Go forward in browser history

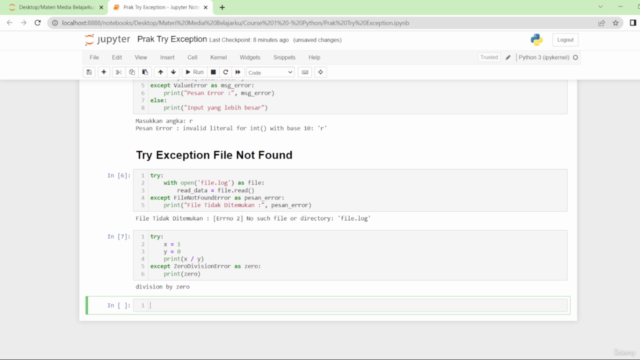coord(24,23)
